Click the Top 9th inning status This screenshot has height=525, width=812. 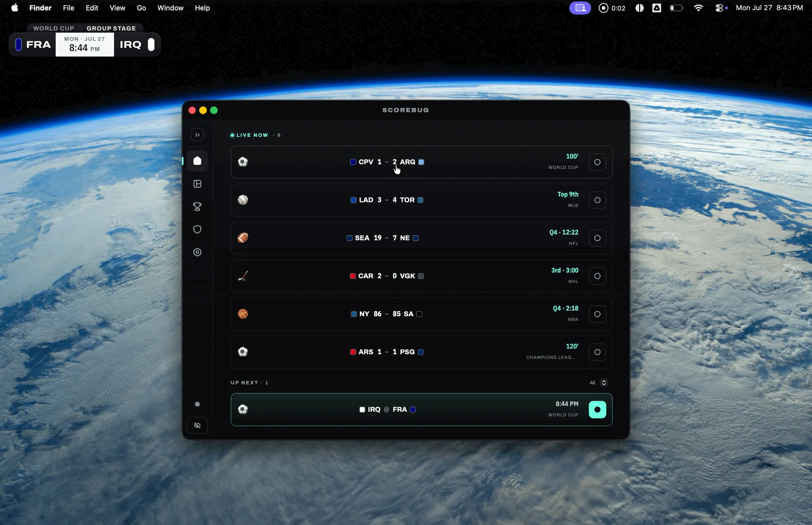[x=568, y=194]
